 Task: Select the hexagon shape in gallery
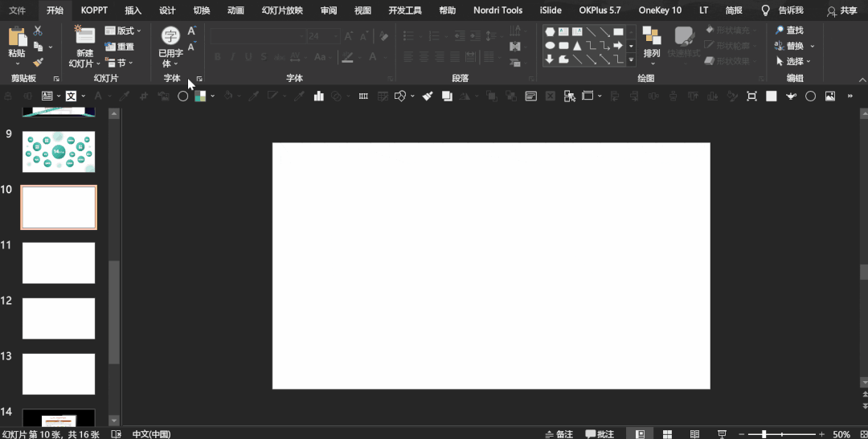point(550,31)
